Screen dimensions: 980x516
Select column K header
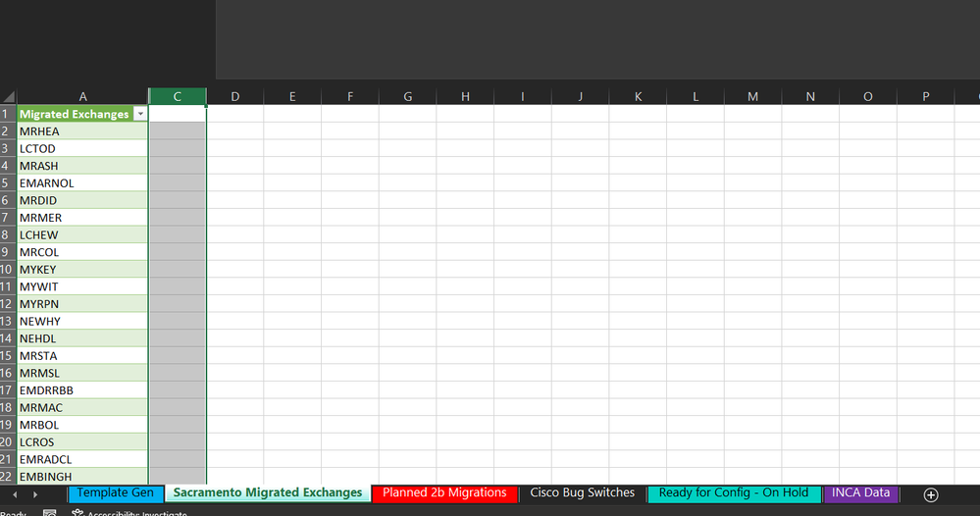click(x=638, y=96)
